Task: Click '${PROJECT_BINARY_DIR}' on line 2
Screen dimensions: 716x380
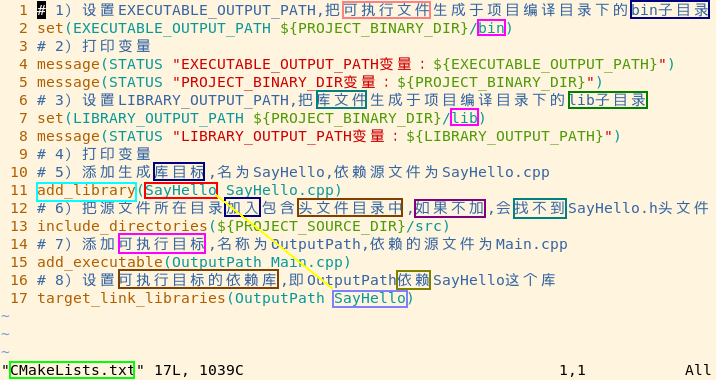Action: (374, 28)
